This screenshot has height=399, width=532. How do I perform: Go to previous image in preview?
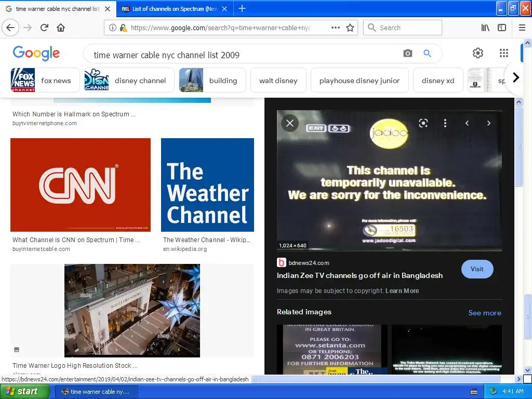(x=467, y=123)
